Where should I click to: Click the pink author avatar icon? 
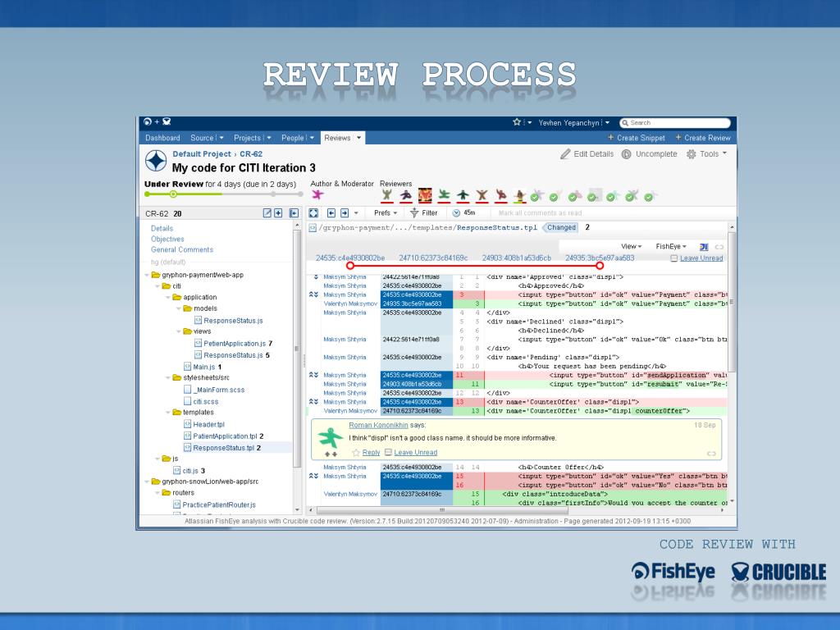tap(317, 194)
